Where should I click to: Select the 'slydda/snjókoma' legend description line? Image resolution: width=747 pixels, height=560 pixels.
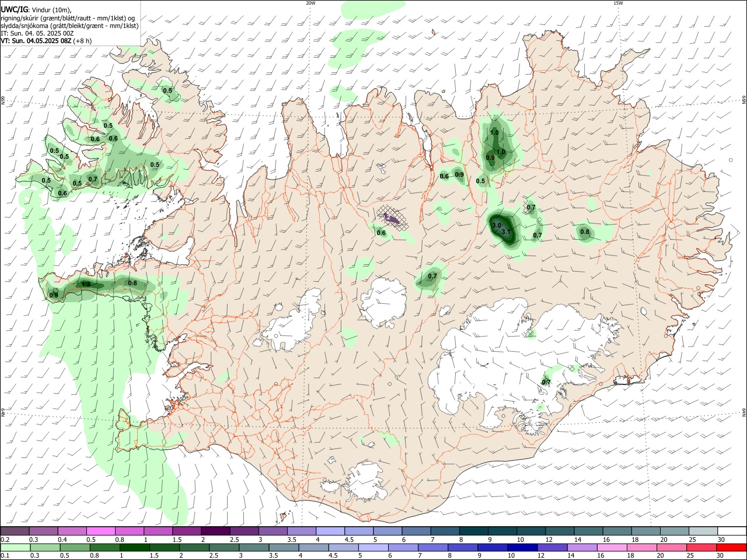(69, 26)
